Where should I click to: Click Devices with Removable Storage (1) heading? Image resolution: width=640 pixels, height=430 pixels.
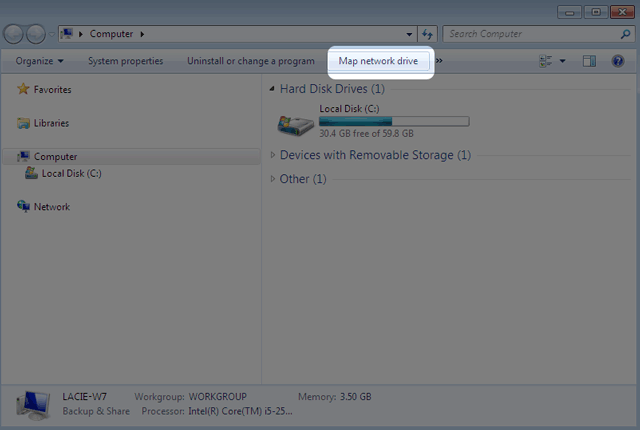pyautogui.click(x=375, y=155)
